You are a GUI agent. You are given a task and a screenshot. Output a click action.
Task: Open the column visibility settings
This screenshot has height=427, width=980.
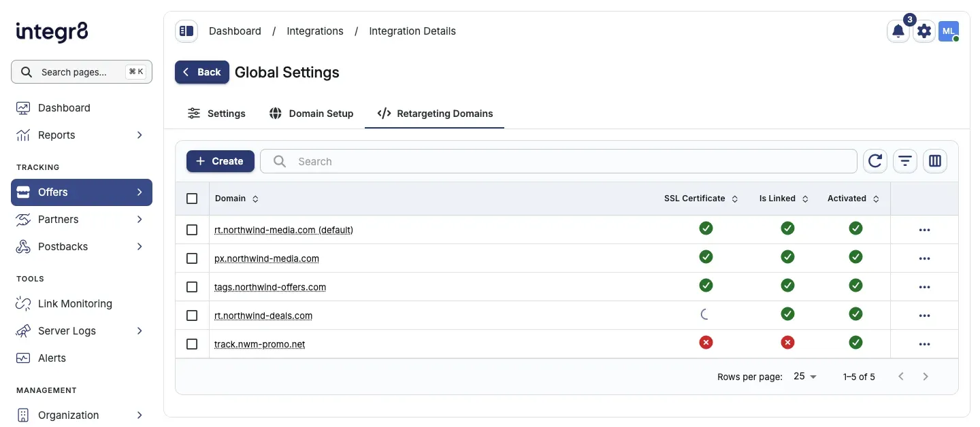(x=935, y=161)
